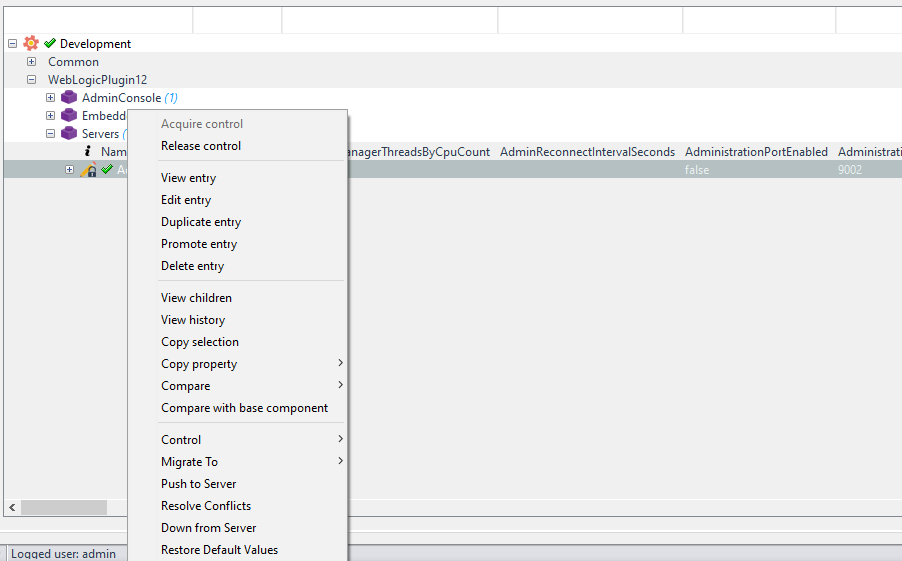
Task: Click the horizontal scrollbar left arrow
Action: coord(12,507)
